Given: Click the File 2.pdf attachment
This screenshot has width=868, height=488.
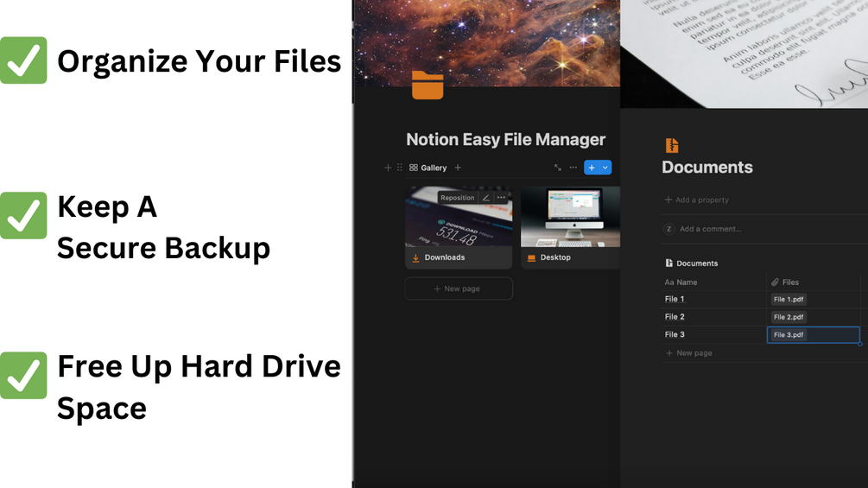Looking at the screenshot, I should pyautogui.click(x=789, y=317).
